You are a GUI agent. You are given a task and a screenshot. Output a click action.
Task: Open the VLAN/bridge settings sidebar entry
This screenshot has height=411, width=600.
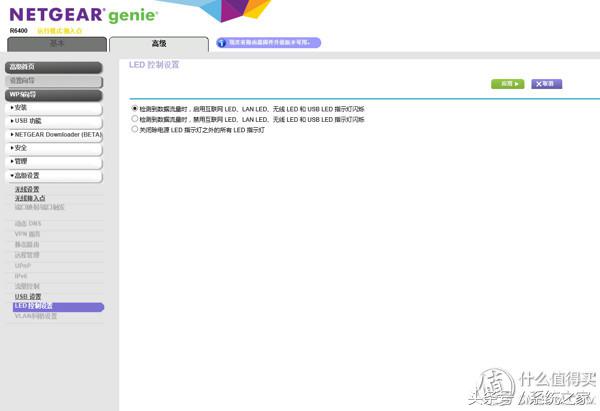[x=36, y=316]
